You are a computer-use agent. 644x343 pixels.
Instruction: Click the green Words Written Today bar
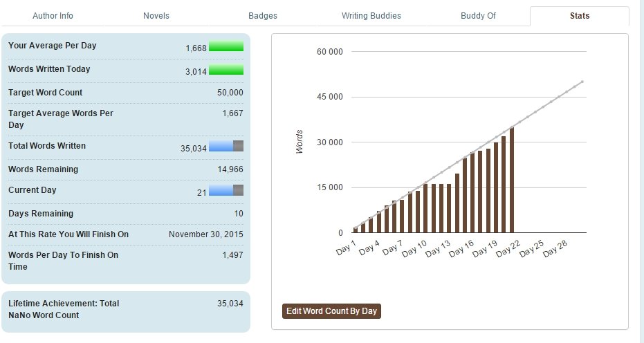226,70
